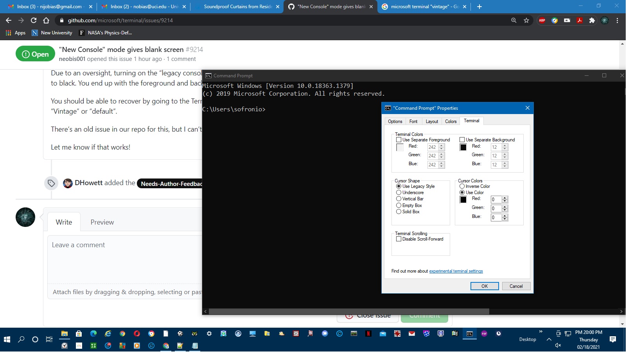
Task: Open the Colors tab in Properties
Action: [451, 121]
